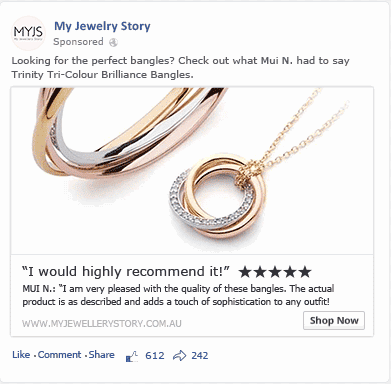Viewport: 391px width, 384px height.
Task: Click the last star of the rating
Action: point(304,272)
